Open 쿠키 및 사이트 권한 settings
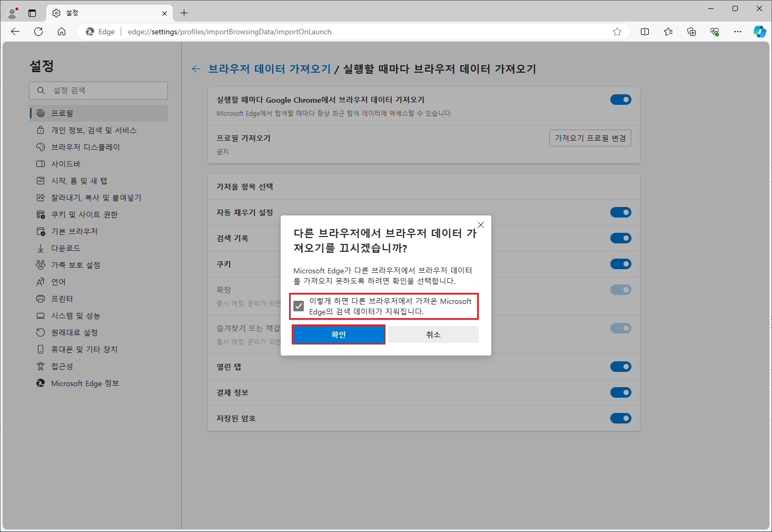Screen dimensions: 772x532 pyautogui.click(x=99, y=214)
